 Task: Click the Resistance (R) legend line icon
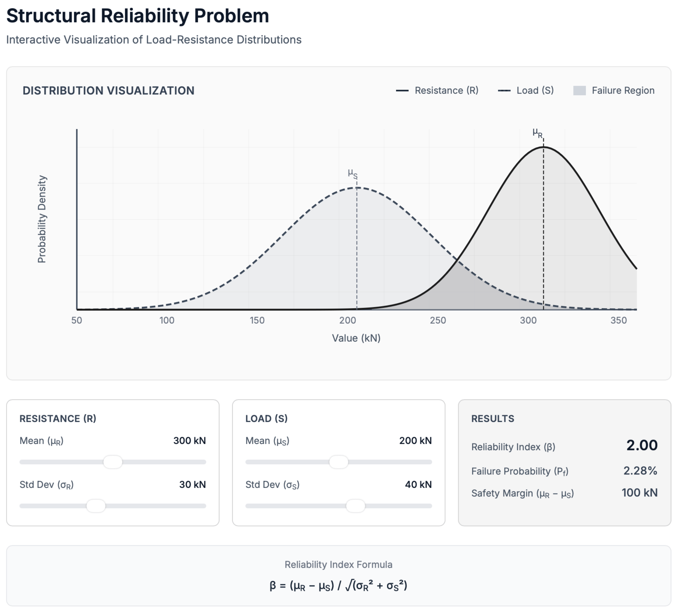402,91
